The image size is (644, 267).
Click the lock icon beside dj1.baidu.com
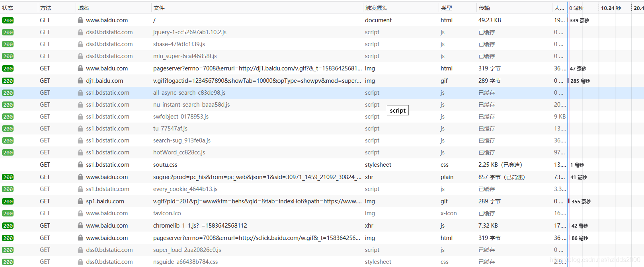80,80
